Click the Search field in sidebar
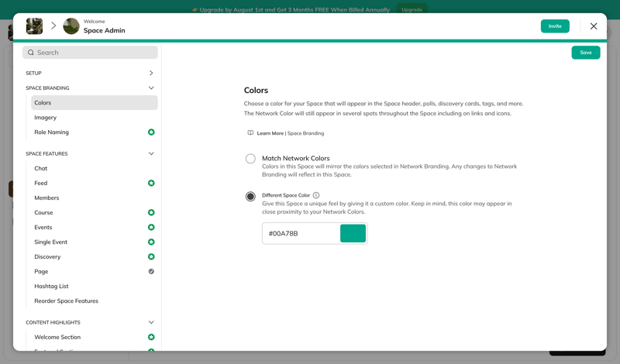The height and width of the screenshot is (364, 620). (x=90, y=53)
